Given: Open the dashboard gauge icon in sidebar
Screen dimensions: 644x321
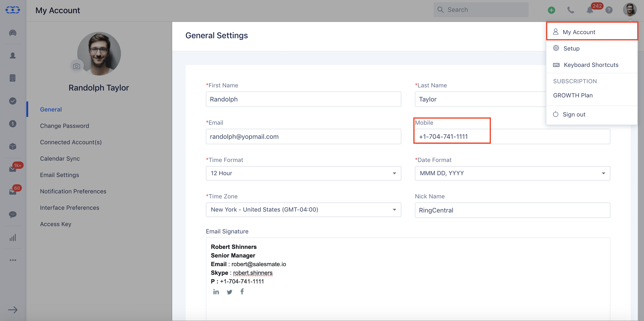Looking at the screenshot, I should tap(13, 33).
